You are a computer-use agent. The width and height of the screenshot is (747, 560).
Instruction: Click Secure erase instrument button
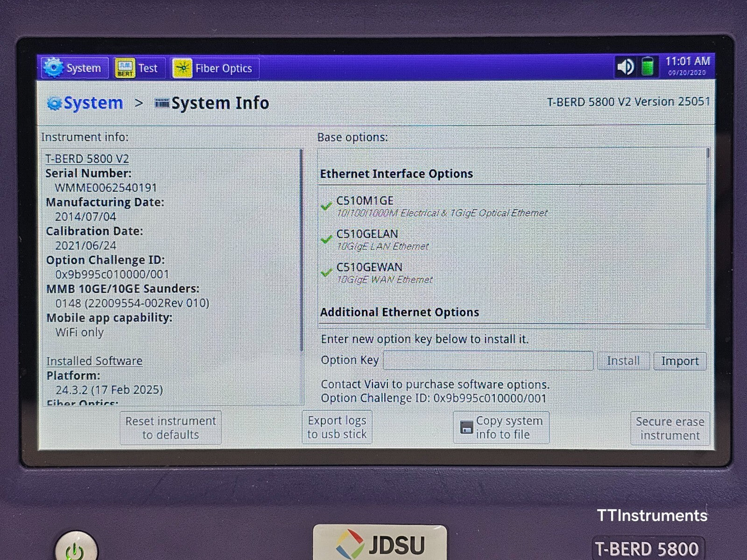click(670, 428)
